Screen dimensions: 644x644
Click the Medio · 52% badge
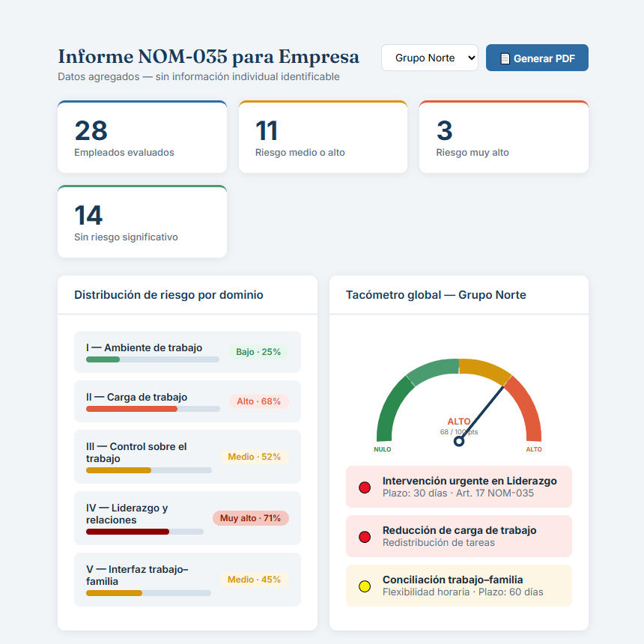point(255,457)
